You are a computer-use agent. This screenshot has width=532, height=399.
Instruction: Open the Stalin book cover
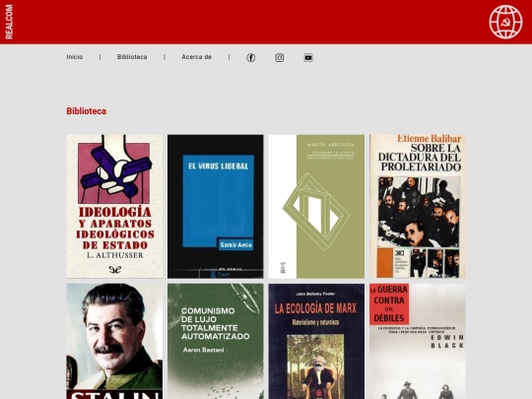coord(114,341)
